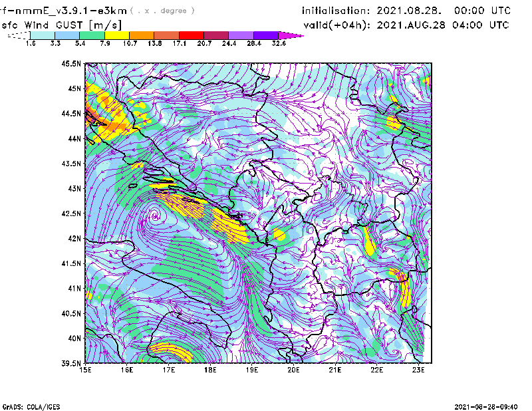Screen dimensions: 532x411
Task: Click the 1.6 colorbar value
Action: (x=31, y=43)
